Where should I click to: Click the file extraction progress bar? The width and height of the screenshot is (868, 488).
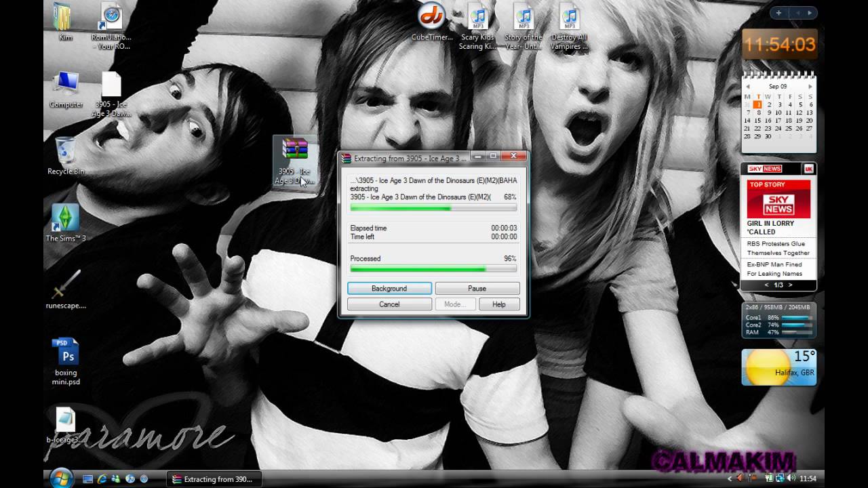click(433, 208)
